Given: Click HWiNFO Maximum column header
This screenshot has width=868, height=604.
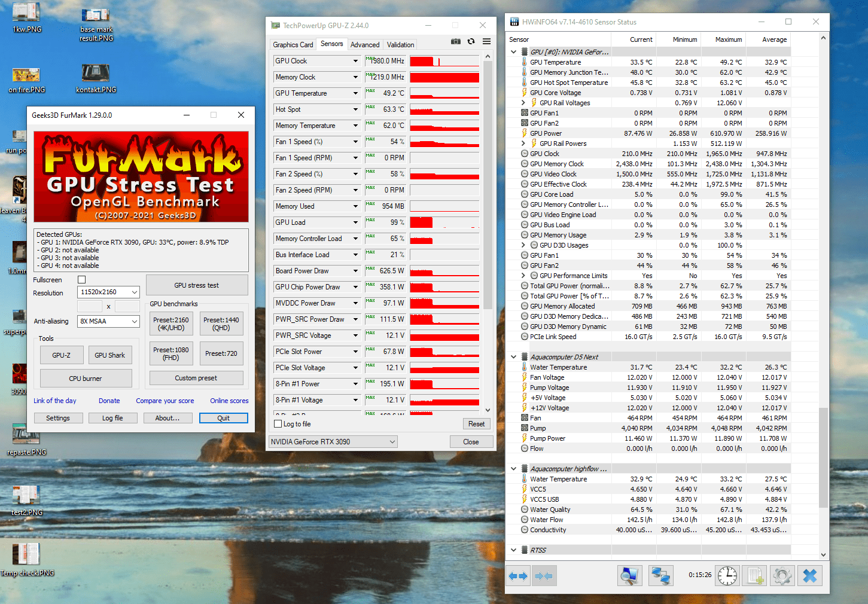Looking at the screenshot, I should [x=724, y=39].
